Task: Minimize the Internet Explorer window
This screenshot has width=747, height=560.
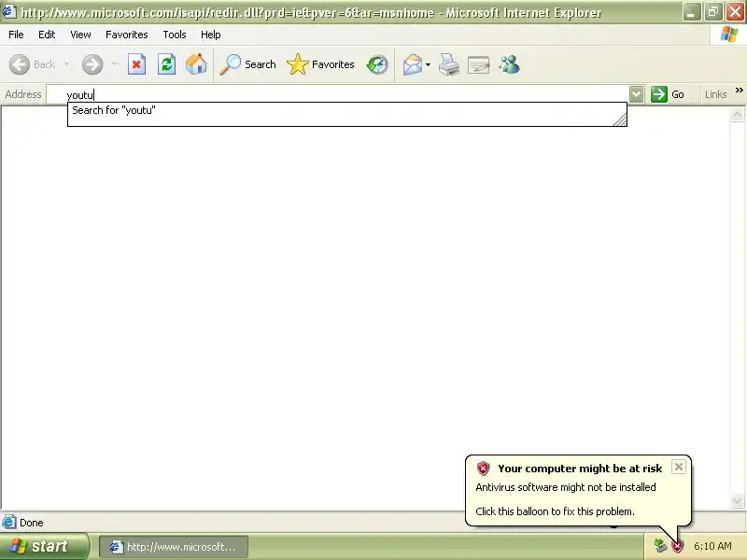Action: tap(691, 12)
